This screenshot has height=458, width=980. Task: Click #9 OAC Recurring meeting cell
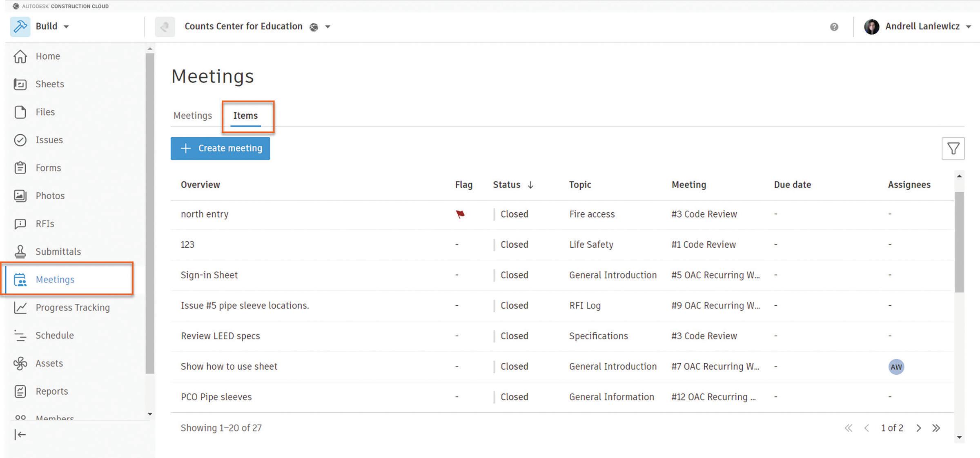click(x=716, y=306)
